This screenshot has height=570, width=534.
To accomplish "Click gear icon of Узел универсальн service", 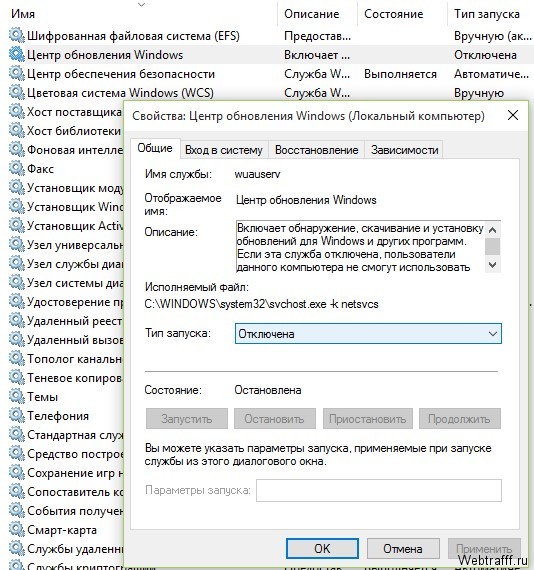I will (16, 245).
